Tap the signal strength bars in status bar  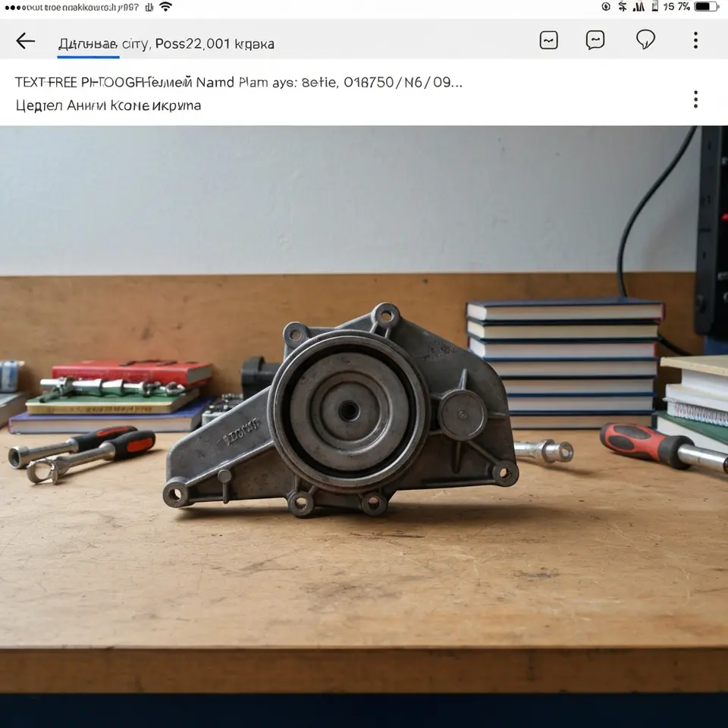tap(639, 7)
